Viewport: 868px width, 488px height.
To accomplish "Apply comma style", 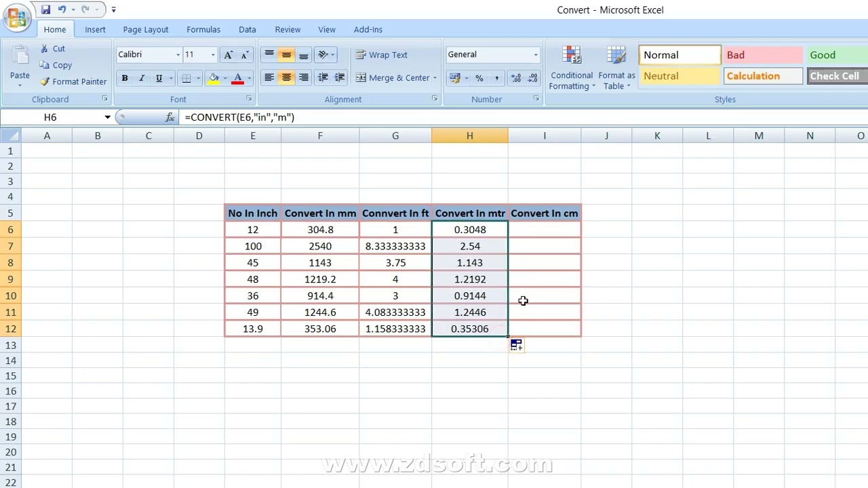I will coord(496,78).
